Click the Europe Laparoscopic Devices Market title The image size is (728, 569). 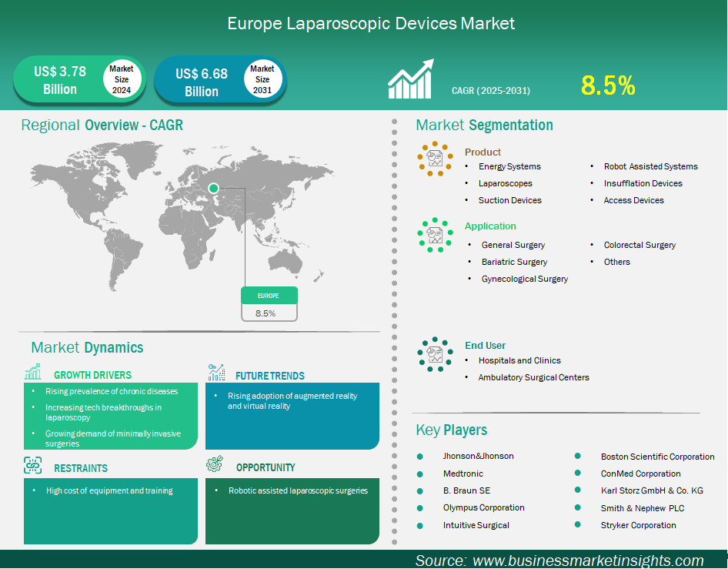[x=371, y=23]
